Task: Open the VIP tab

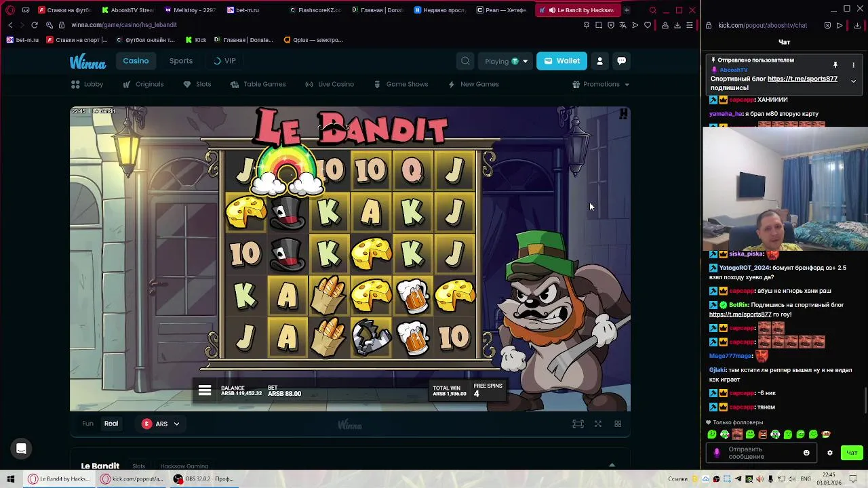Action: (x=224, y=61)
